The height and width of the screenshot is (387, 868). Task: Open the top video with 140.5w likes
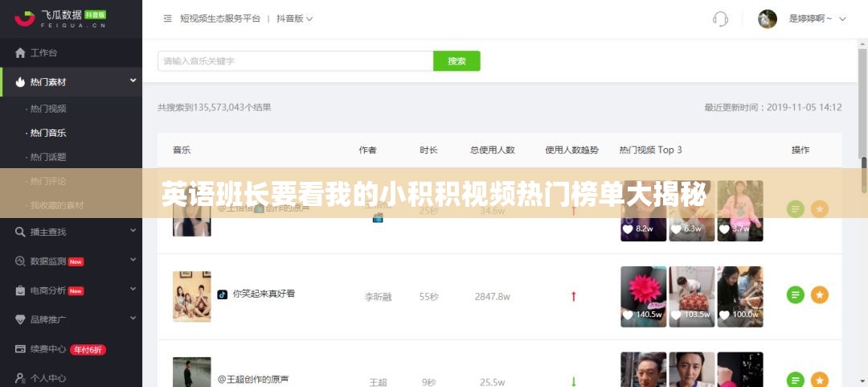pos(643,297)
